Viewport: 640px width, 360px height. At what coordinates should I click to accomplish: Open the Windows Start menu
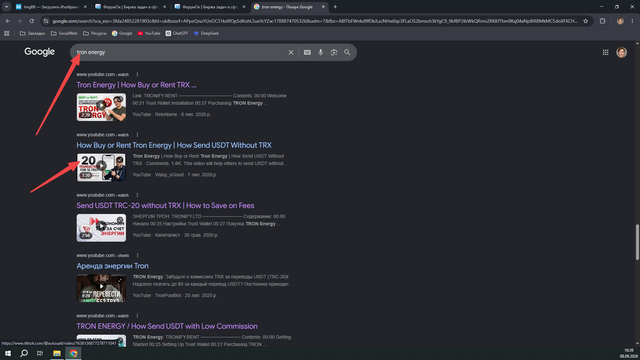8,353
